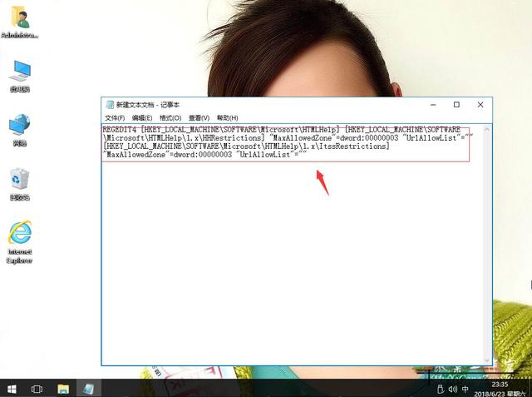
Task: Place cursor in the REGEDIT4 text
Action: pos(120,130)
